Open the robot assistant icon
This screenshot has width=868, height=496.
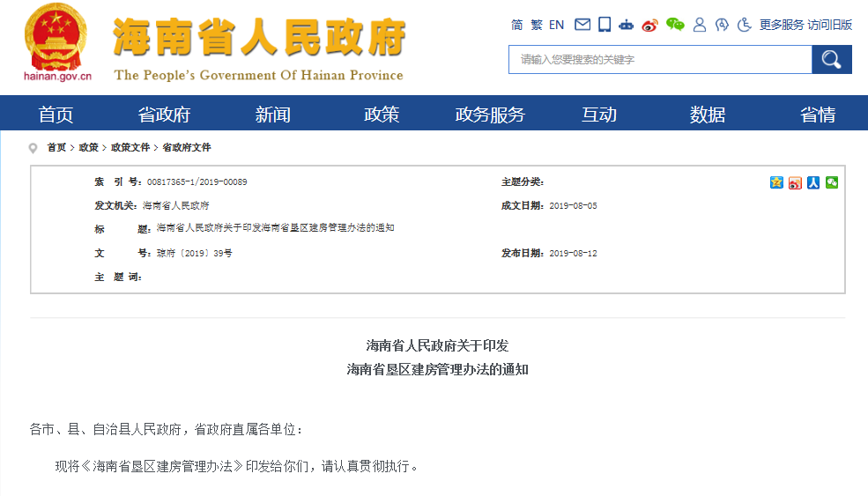click(x=627, y=25)
